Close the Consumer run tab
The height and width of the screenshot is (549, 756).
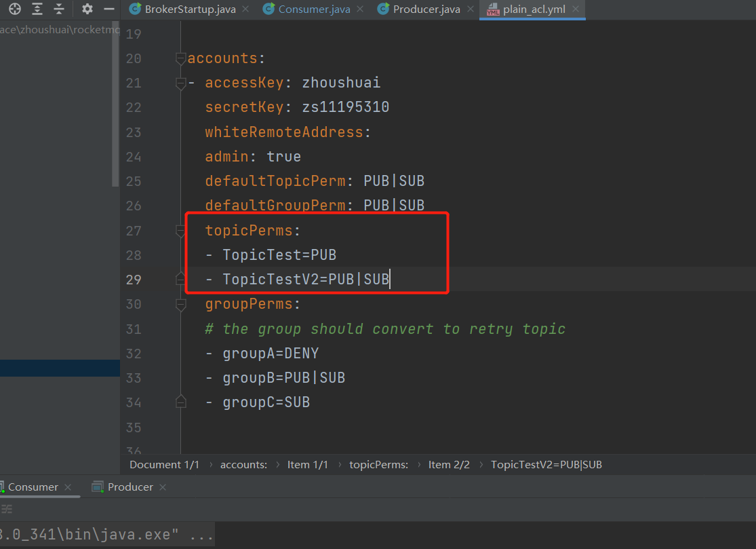[68, 487]
